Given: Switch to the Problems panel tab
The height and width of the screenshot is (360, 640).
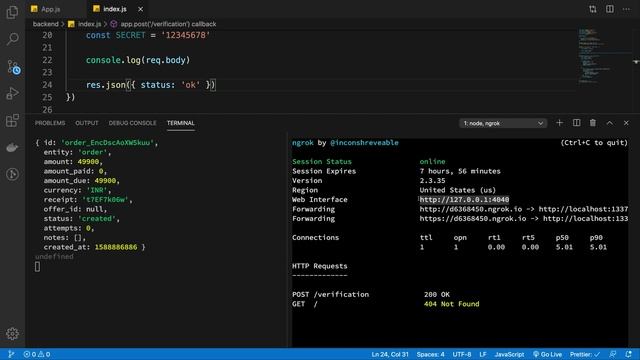Looking at the screenshot, I should pyautogui.click(x=50, y=123).
